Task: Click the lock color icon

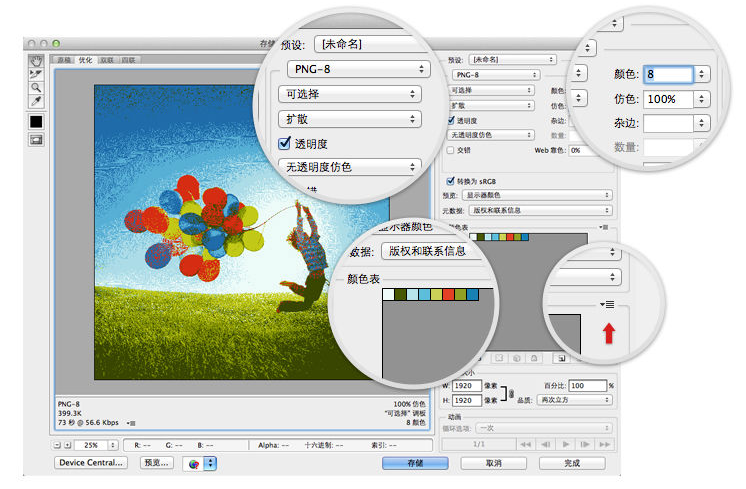Action: (534, 358)
